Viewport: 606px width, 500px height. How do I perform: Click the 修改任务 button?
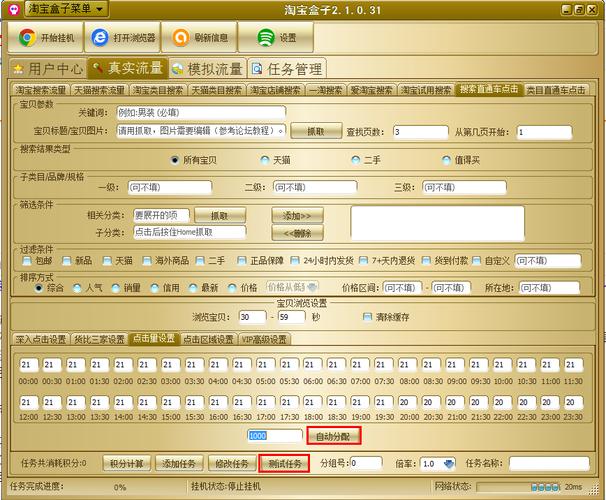pos(232,463)
